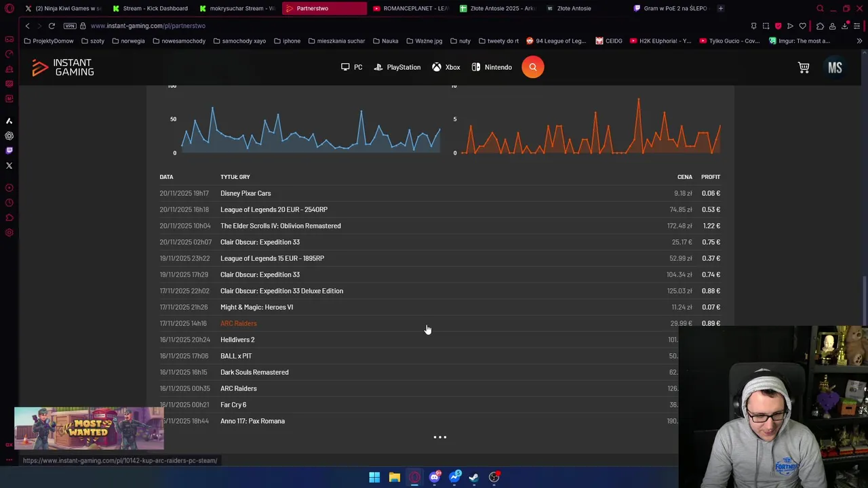The height and width of the screenshot is (488, 868).
Task: Click Most Wanted ad thumbnail
Action: 88,428
